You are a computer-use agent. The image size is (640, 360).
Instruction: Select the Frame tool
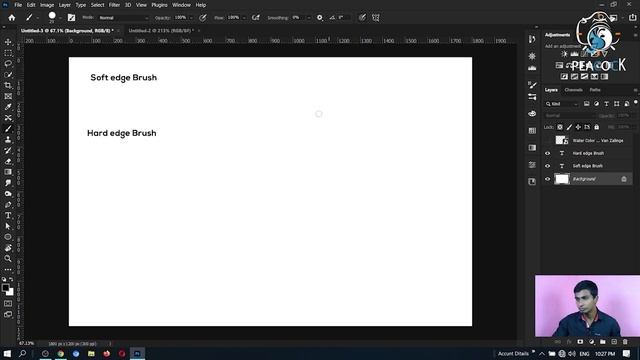pyautogui.click(x=8, y=96)
